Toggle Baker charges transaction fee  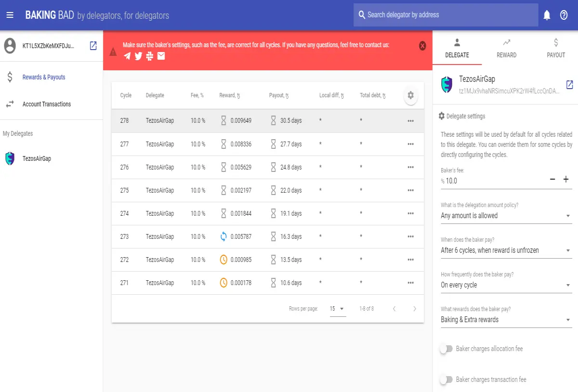tap(447, 379)
